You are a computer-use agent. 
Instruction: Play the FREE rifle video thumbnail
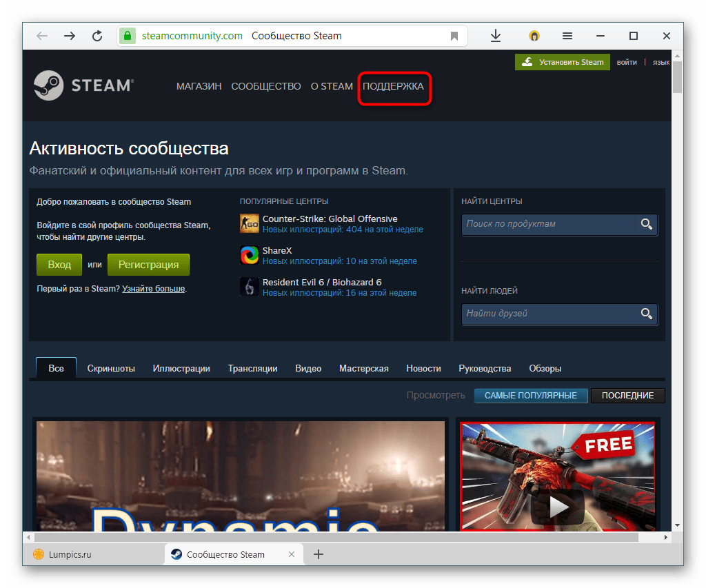[x=557, y=476]
